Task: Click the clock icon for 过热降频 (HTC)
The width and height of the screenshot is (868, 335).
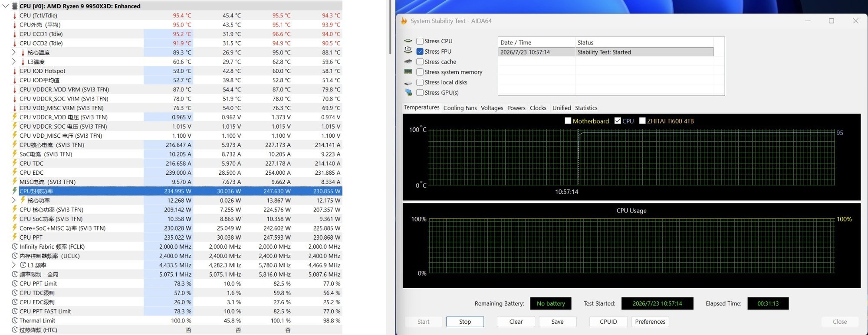Action: [x=15, y=330]
